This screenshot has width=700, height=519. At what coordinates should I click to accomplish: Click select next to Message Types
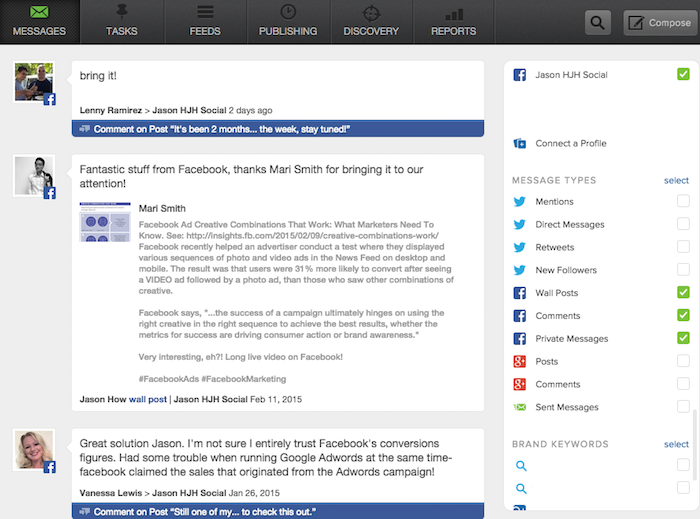[676, 180]
